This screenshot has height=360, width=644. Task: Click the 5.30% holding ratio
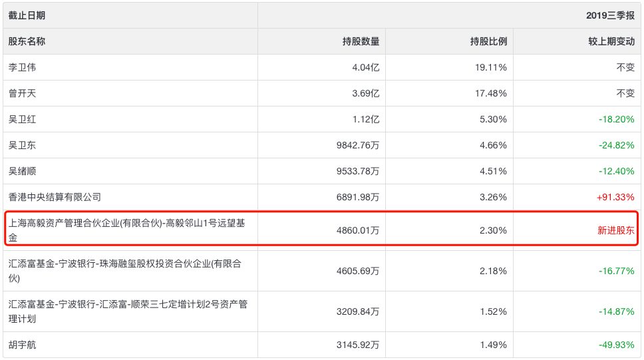pyautogui.click(x=493, y=119)
